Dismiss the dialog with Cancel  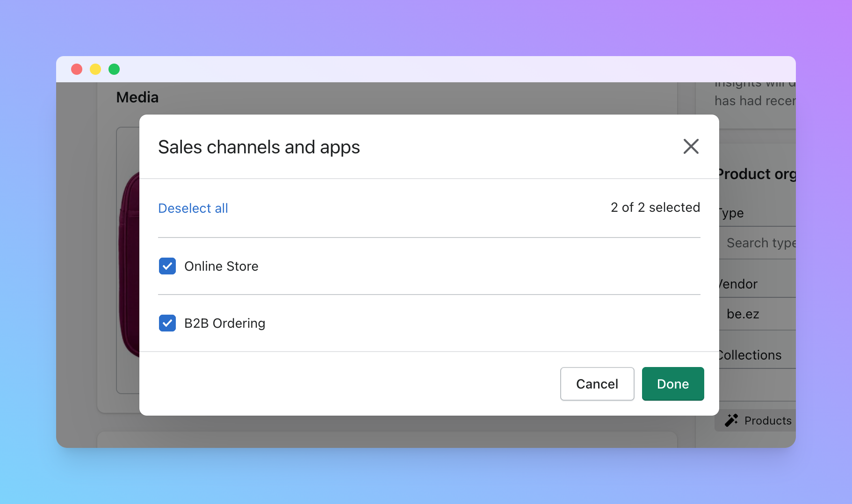[597, 384]
